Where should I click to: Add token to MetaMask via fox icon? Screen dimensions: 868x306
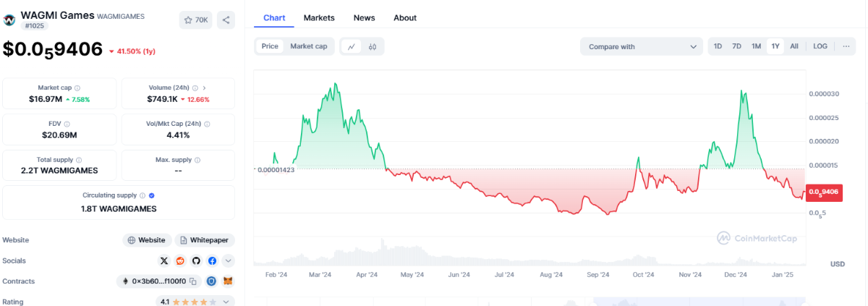pyautogui.click(x=228, y=281)
